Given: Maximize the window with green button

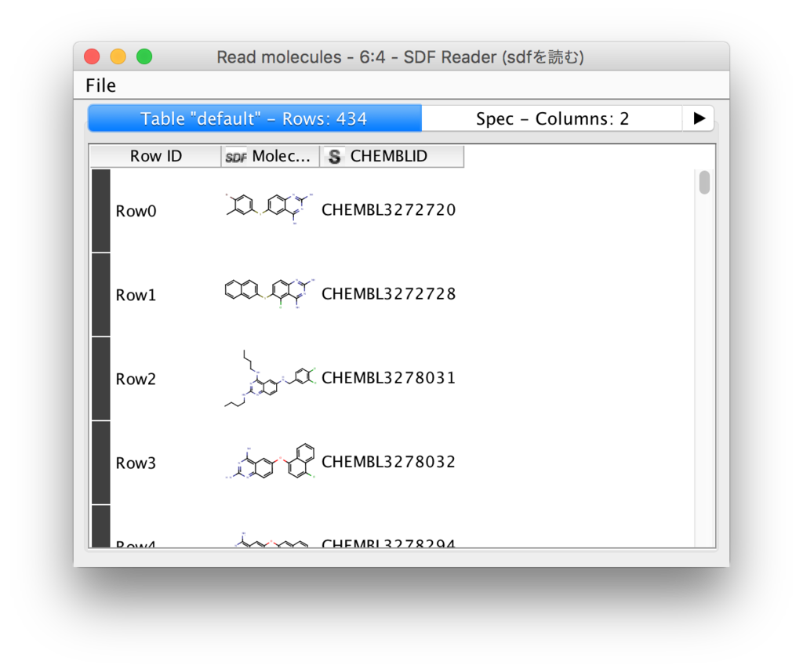Looking at the screenshot, I should click(x=144, y=56).
